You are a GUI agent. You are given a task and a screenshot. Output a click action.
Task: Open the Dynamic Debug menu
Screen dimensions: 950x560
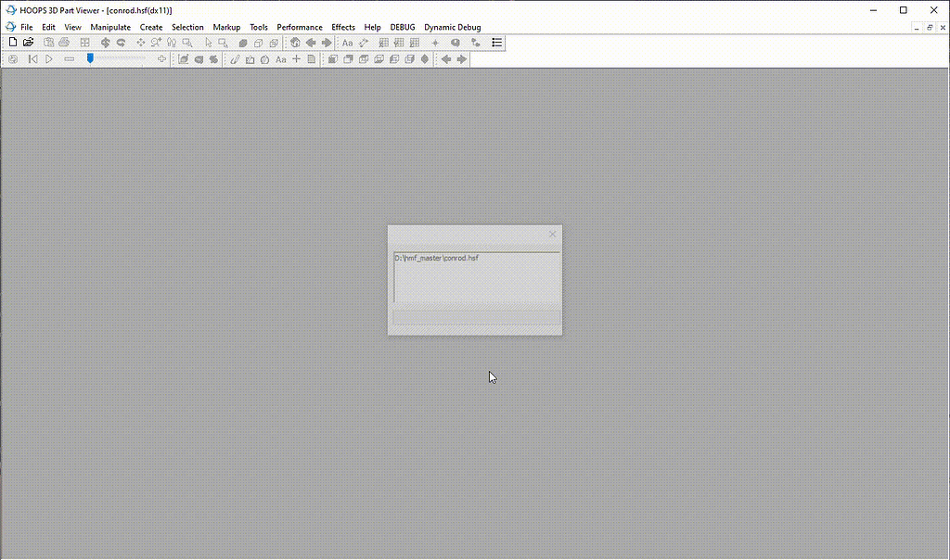452,27
